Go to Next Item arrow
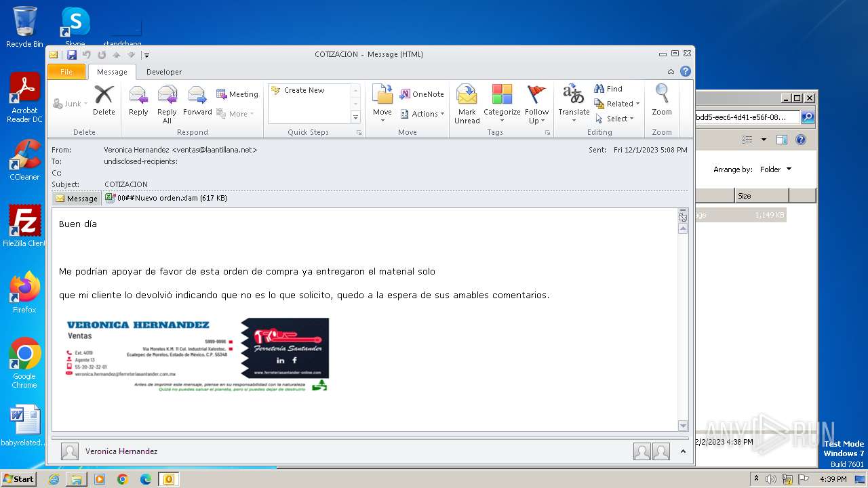The width and height of the screenshot is (868, 488). tap(131, 55)
